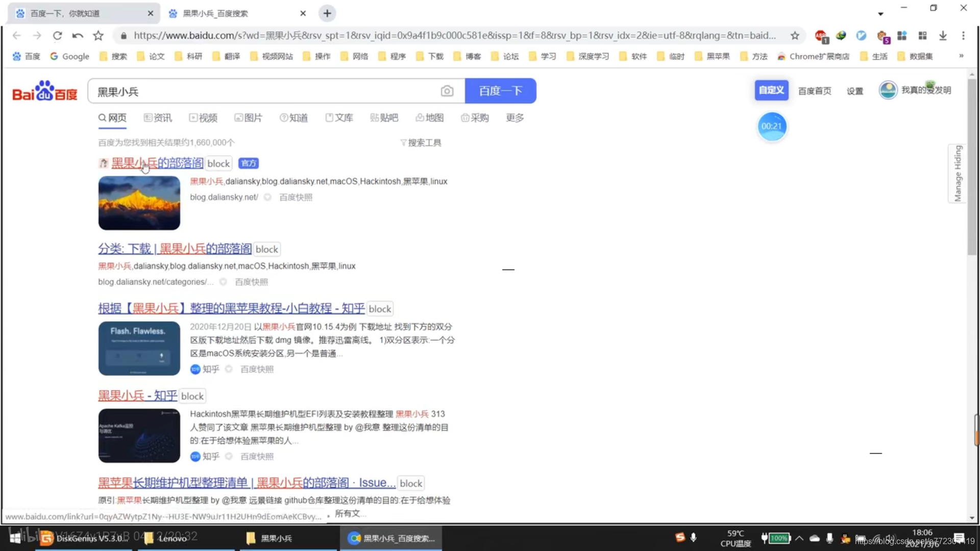Click the Flash. Flawless. thumbnail
This screenshot has width=980, height=551.
[x=139, y=348]
